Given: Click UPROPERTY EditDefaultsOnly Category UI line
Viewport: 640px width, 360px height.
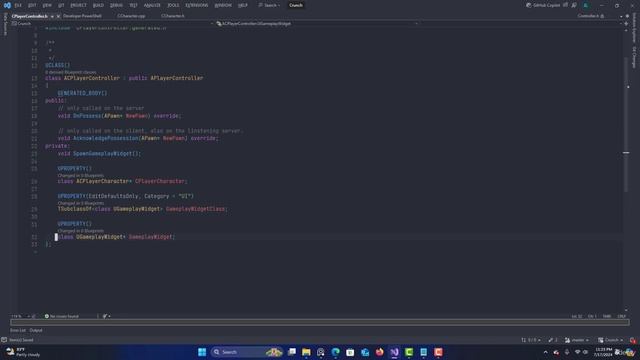Looking at the screenshot, I should tap(126, 196).
